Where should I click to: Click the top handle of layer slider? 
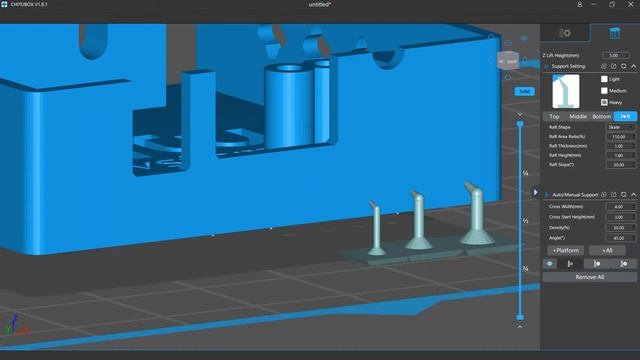tap(520, 123)
